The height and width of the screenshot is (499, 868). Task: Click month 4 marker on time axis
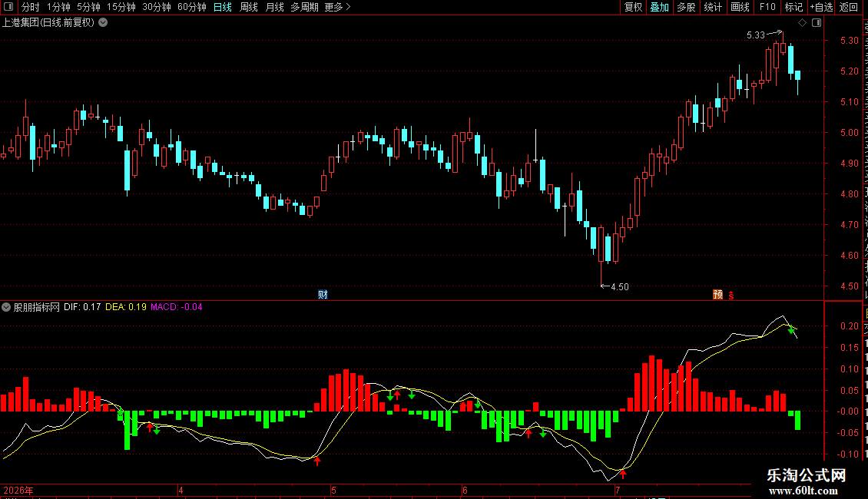coord(181,490)
